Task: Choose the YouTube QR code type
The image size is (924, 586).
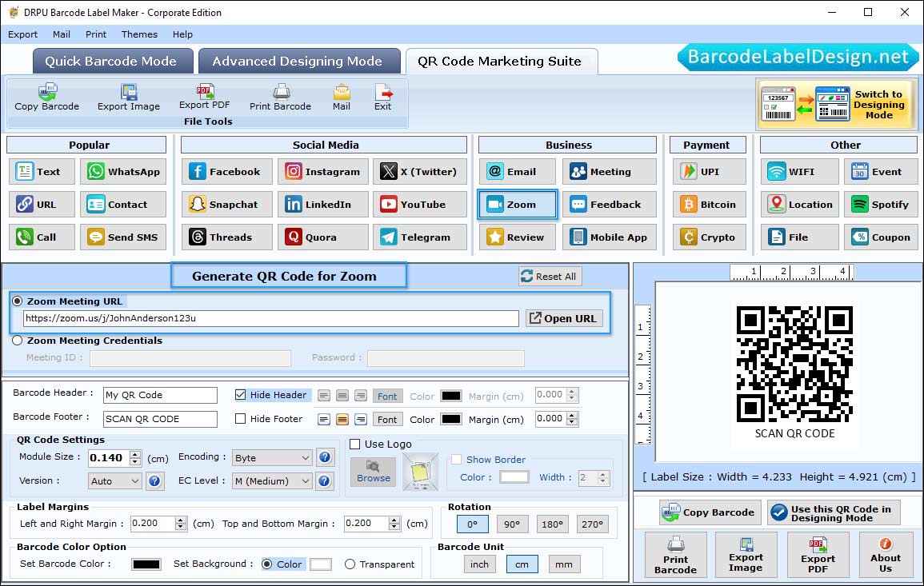Action: tap(419, 205)
